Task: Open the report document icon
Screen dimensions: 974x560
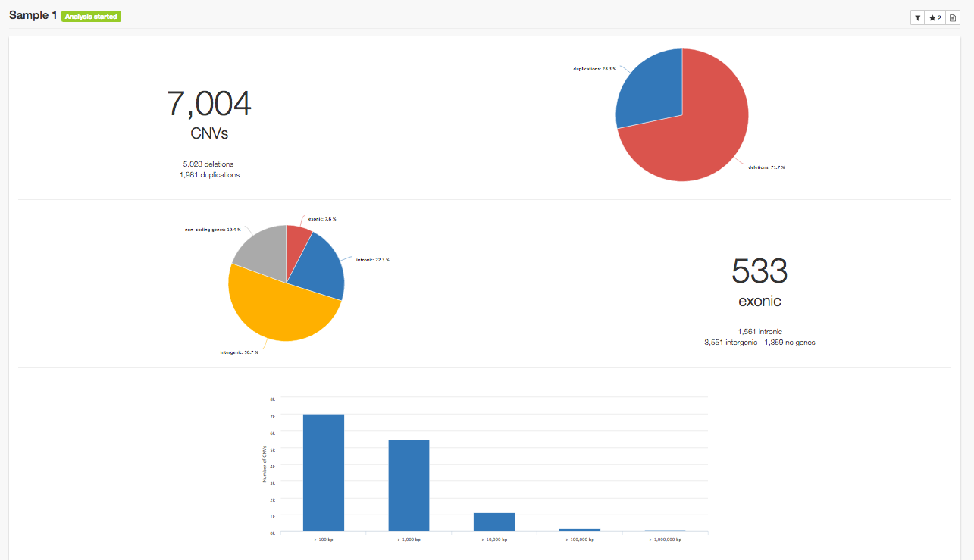Action: (x=953, y=17)
